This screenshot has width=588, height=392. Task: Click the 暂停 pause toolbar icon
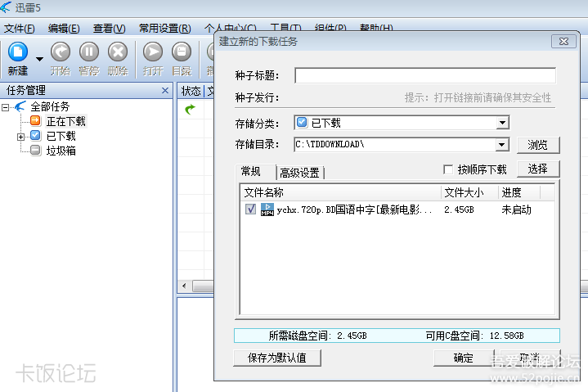[x=88, y=52]
